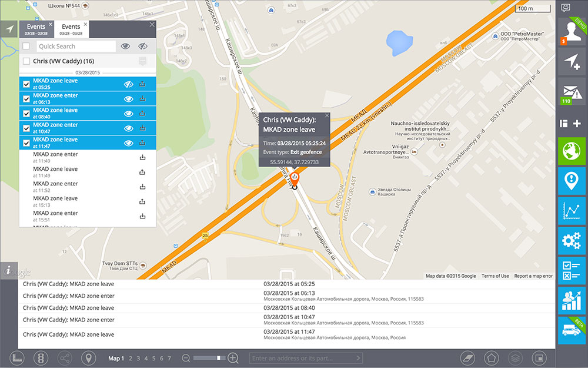Switch to second Events tab
The width and height of the screenshot is (588, 368).
click(71, 29)
